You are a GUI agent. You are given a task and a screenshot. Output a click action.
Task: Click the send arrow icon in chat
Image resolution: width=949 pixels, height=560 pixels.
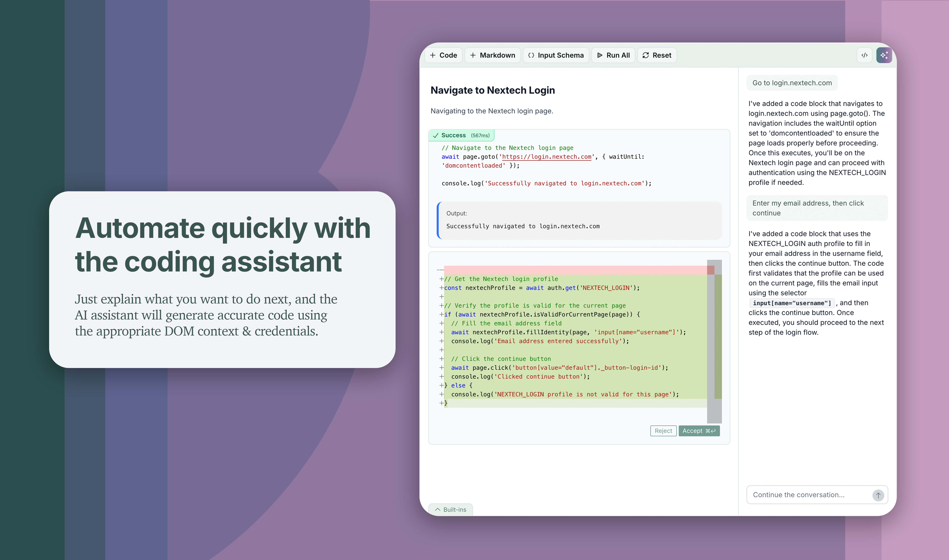click(x=878, y=495)
